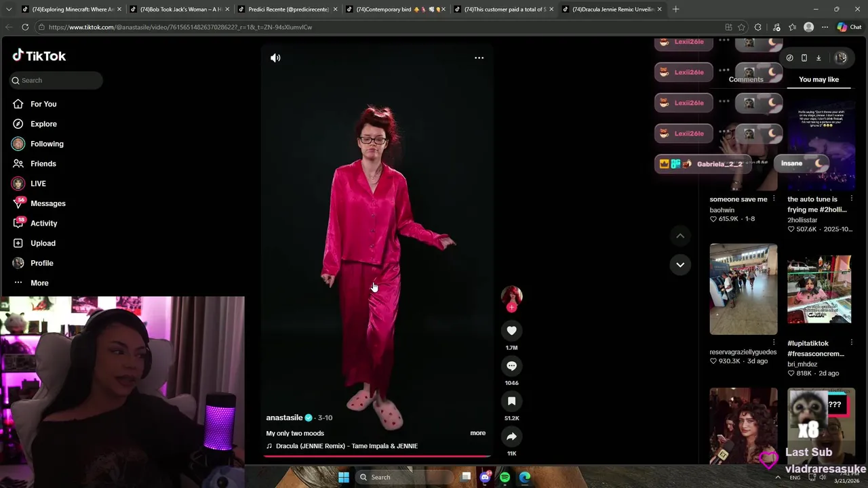Open the Windows Start menu
Image resolution: width=868 pixels, height=488 pixels.
click(344, 477)
